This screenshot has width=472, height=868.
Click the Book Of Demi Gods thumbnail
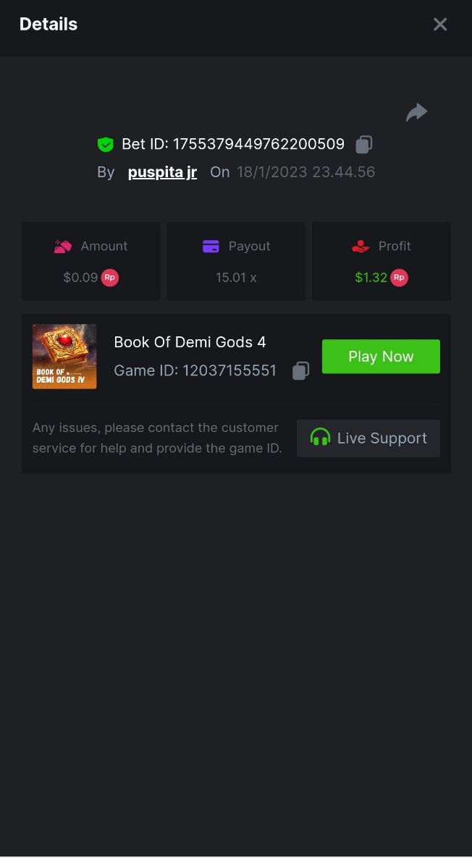click(x=64, y=357)
